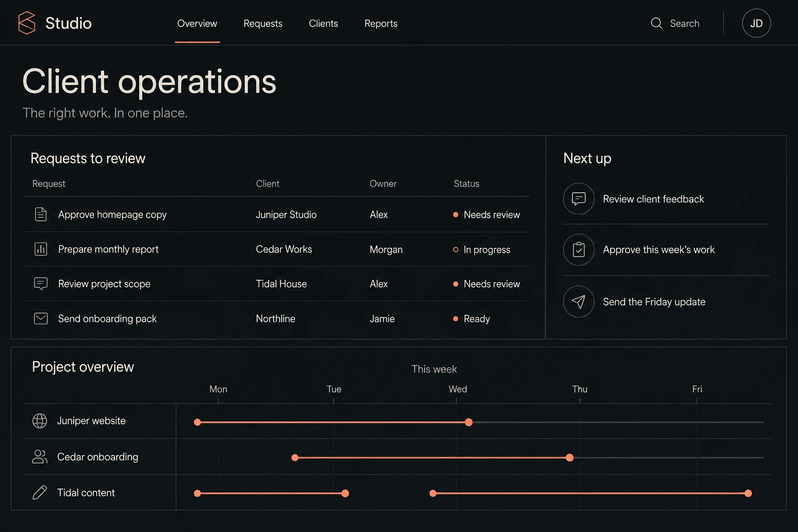Click the bar chart icon beside Prepare monthly report
Viewport: 798px width, 532px height.
tap(41, 249)
